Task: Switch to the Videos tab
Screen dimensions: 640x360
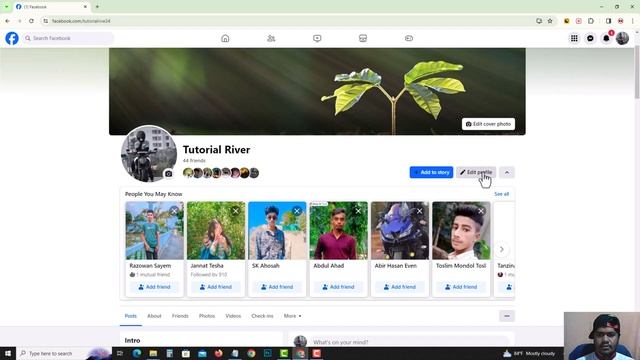Action: 233,316
